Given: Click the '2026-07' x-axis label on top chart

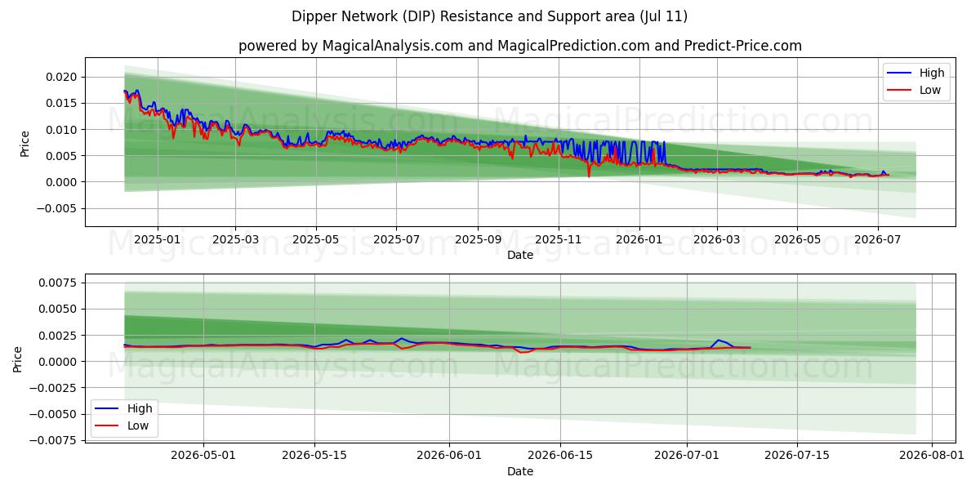Looking at the screenshot, I should click(877, 240).
